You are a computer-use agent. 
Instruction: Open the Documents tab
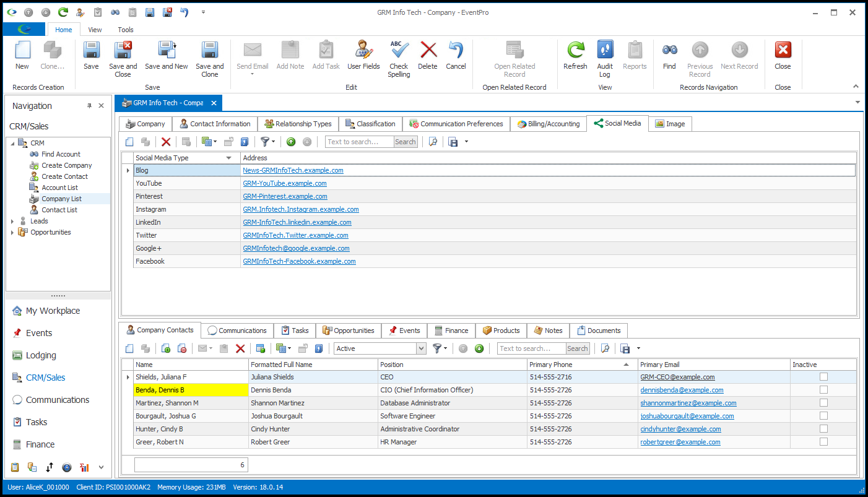[x=599, y=331]
